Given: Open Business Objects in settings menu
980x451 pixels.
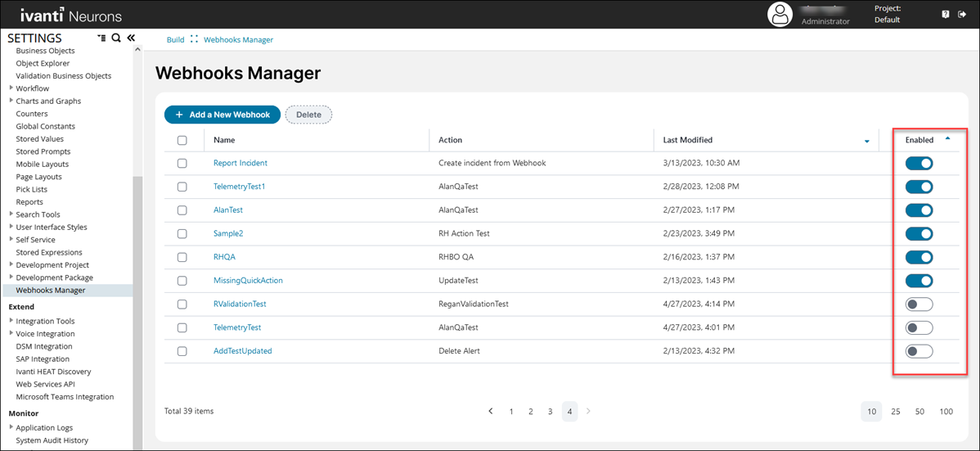Looking at the screenshot, I should coord(45,51).
